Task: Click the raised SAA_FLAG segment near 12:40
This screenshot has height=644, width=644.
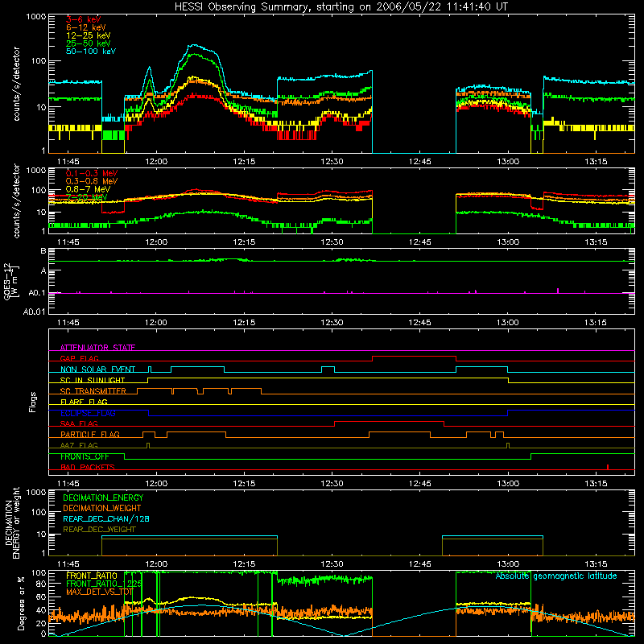Action: 389,421
